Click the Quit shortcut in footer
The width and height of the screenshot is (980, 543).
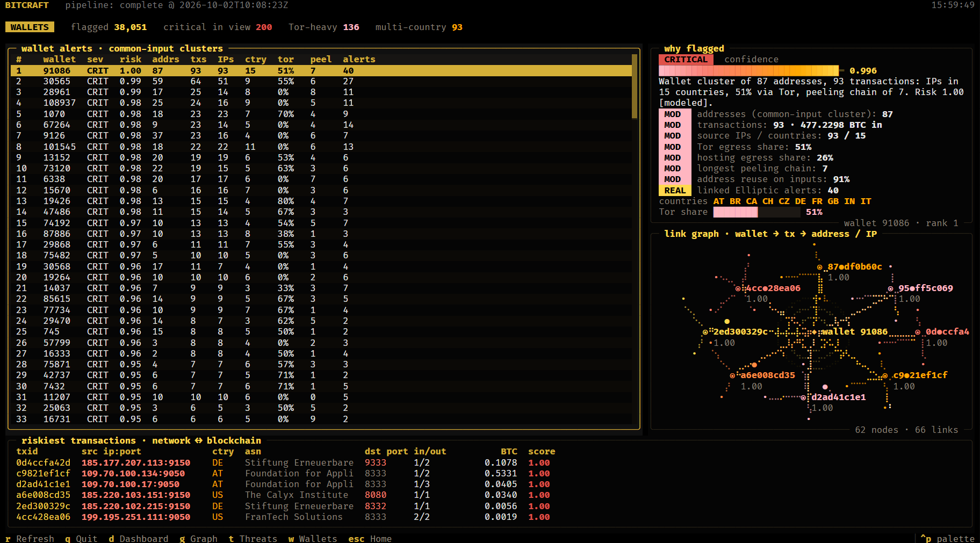coord(81,538)
